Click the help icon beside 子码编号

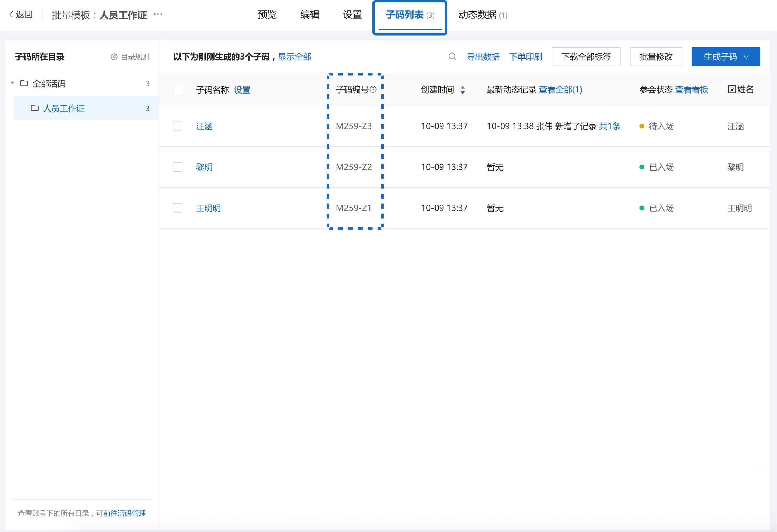373,89
